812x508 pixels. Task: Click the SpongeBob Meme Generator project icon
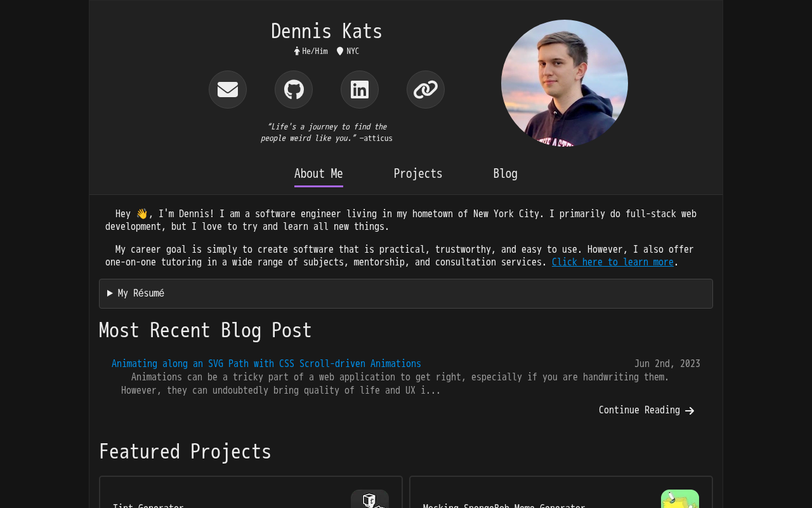point(679,500)
